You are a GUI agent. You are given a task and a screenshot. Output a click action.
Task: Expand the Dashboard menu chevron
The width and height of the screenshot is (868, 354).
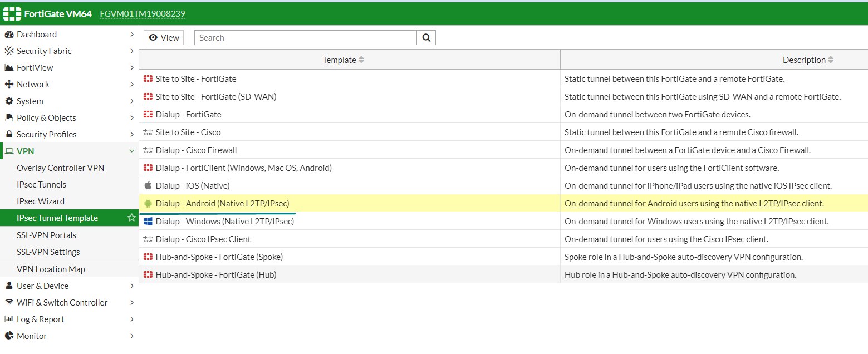coord(132,35)
